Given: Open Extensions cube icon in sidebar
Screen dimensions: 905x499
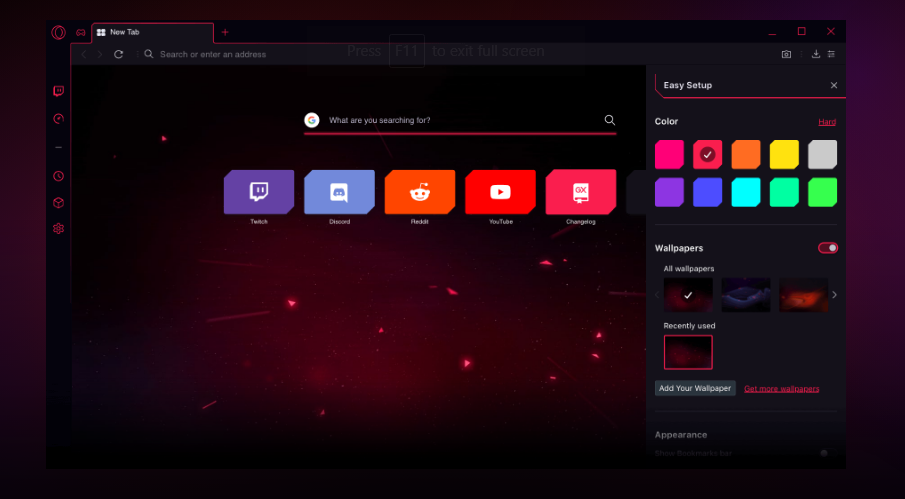Looking at the screenshot, I should tap(58, 203).
